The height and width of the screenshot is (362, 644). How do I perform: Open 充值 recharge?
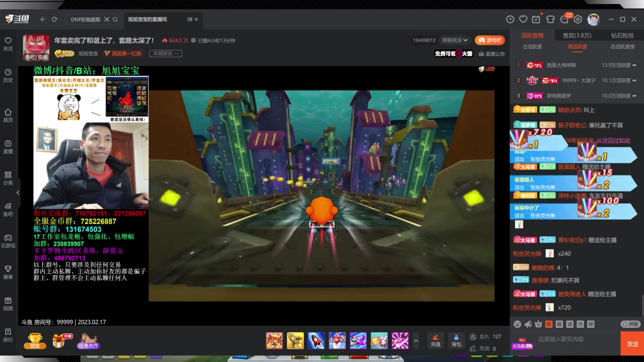436,340
